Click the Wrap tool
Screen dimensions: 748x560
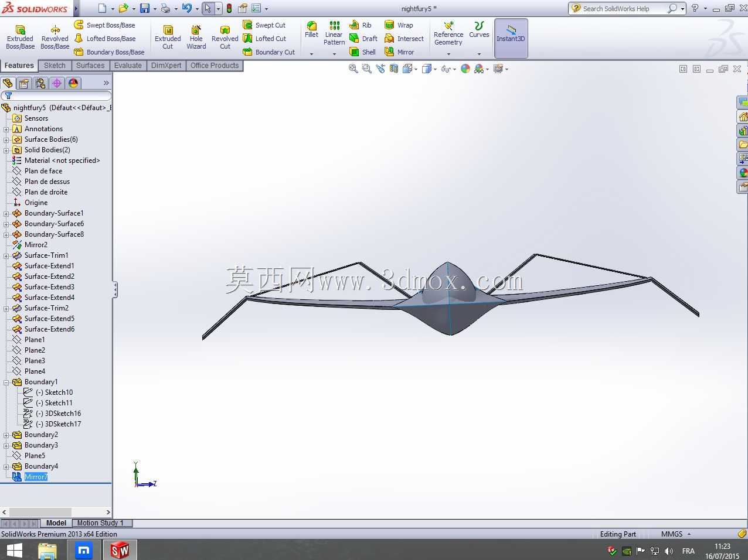click(x=399, y=25)
